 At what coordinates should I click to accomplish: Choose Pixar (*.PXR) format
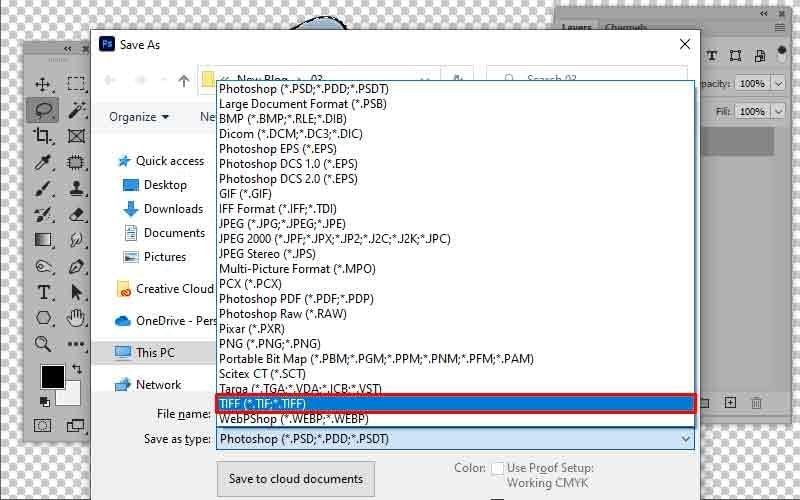456,329
